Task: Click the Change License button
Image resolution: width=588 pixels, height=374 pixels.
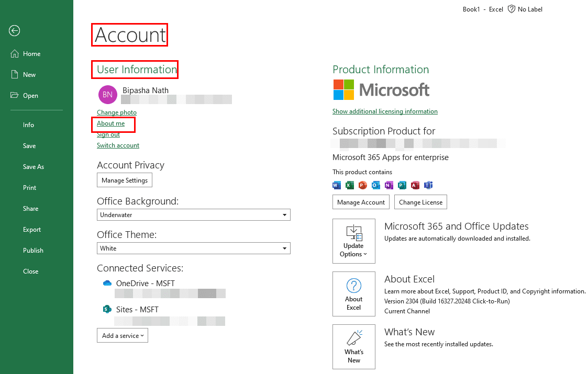Action: tap(421, 202)
